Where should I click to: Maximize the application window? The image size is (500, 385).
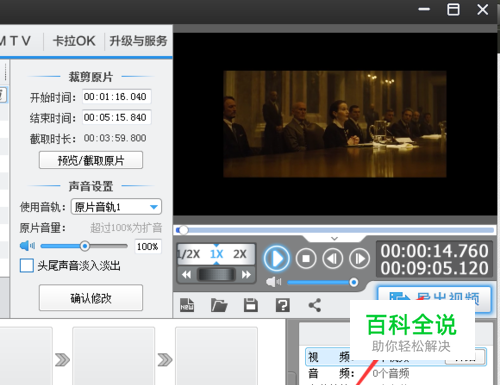point(453,9)
